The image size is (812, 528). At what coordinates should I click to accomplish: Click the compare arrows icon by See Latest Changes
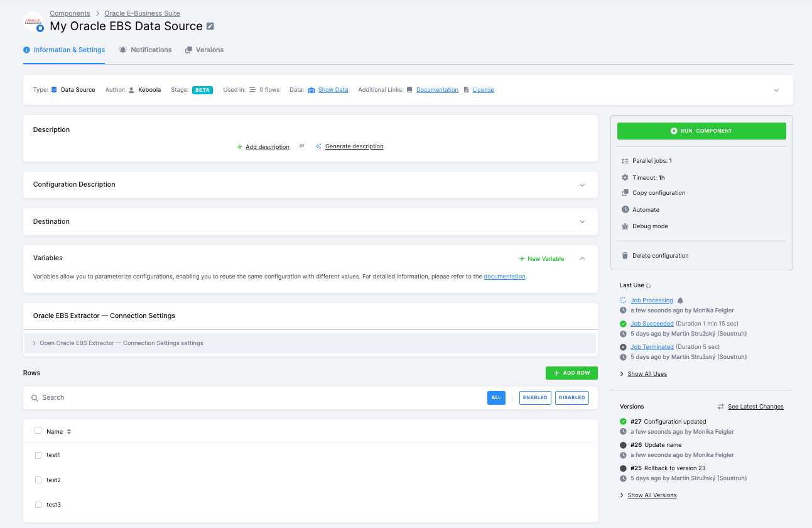click(x=721, y=407)
